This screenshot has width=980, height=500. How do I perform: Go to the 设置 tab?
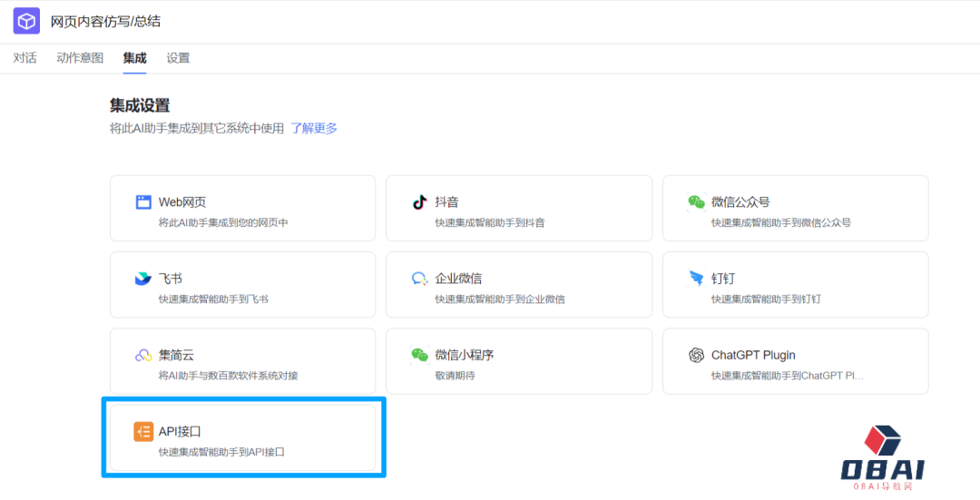coord(178,58)
